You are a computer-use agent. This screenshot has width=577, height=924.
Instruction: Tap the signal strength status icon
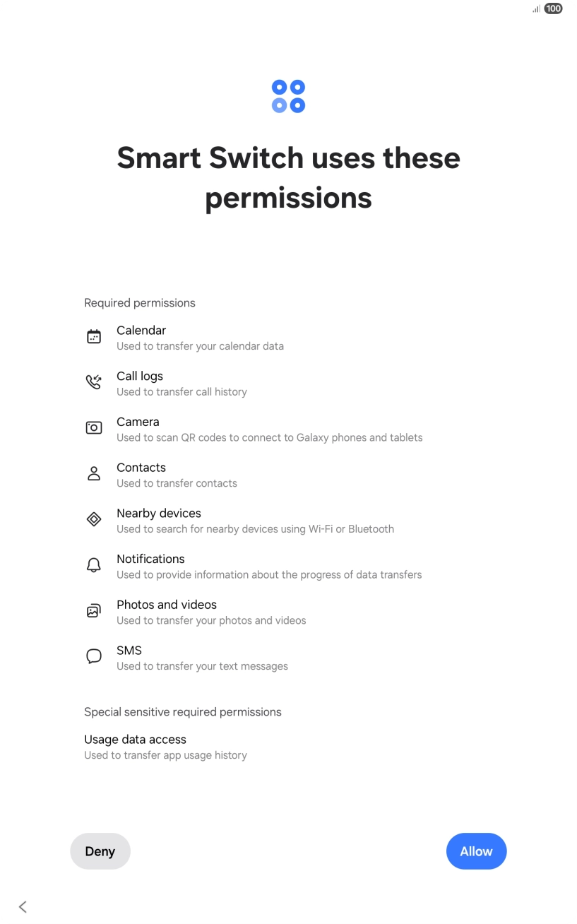(x=536, y=9)
